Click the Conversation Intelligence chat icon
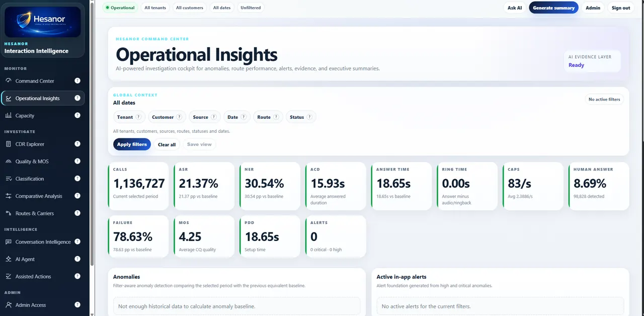The height and width of the screenshot is (316, 644). (x=9, y=242)
